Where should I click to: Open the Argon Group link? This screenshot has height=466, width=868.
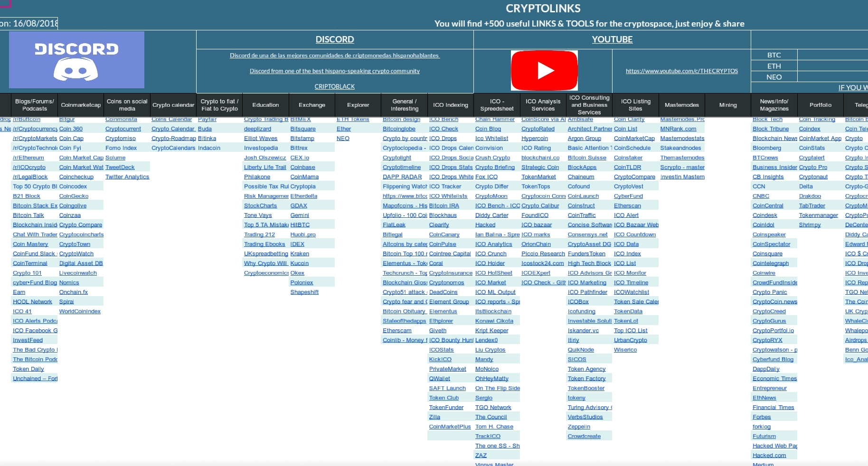tap(585, 139)
